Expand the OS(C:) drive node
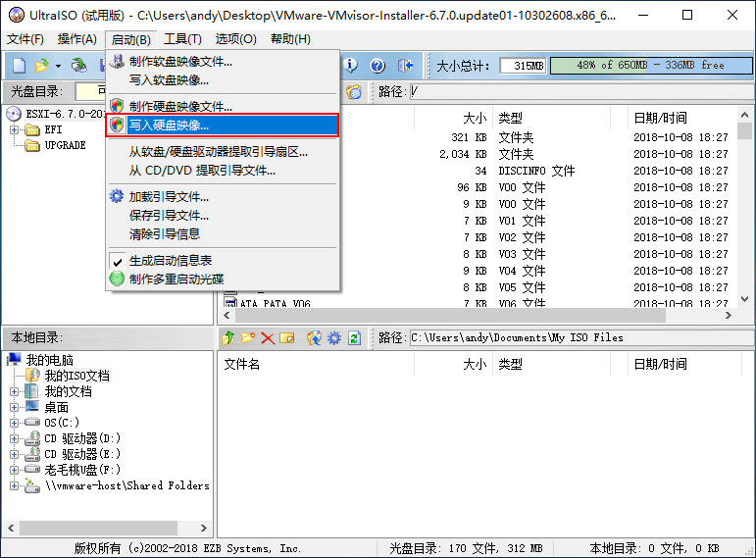Viewport: 756px width, 558px height. (x=14, y=423)
